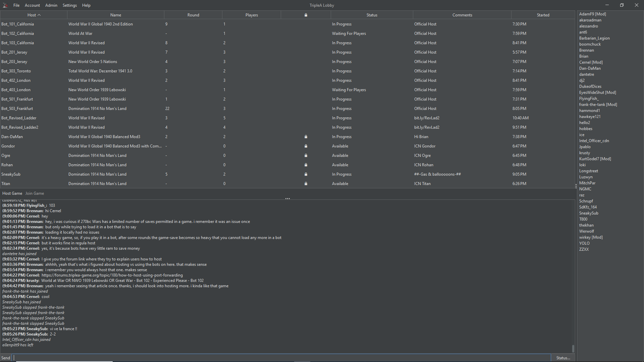The width and height of the screenshot is (644, 362).
Task: Select the Bot_303_Toronto Total World War row
Action: [287, 71]
